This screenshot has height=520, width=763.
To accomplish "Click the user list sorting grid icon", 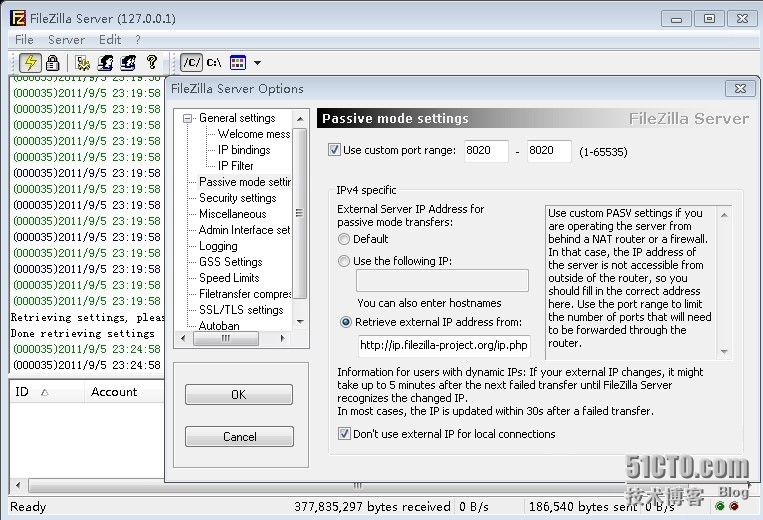I will click(238, 63).
